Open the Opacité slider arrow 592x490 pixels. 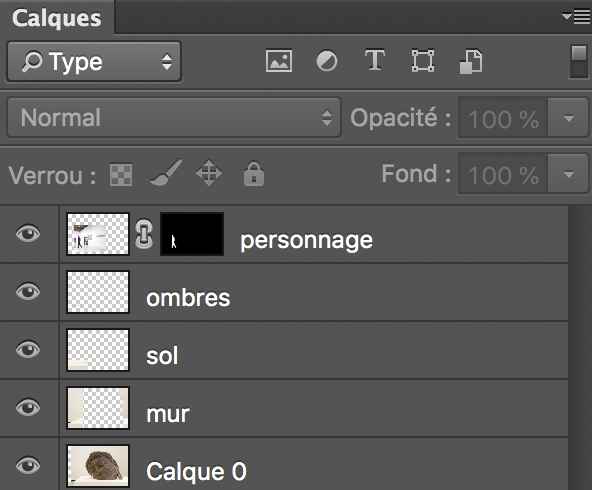(x=568, y=119)
